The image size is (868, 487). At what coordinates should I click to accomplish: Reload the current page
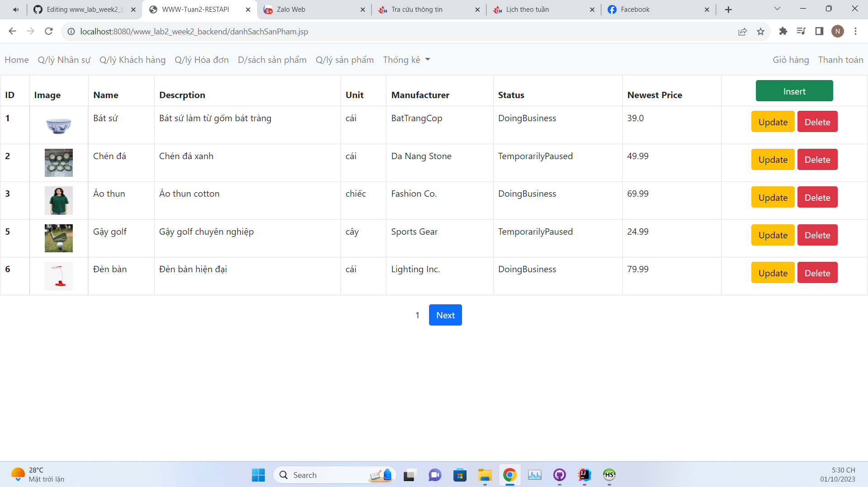pyautogui.click(x=48, y=31)
